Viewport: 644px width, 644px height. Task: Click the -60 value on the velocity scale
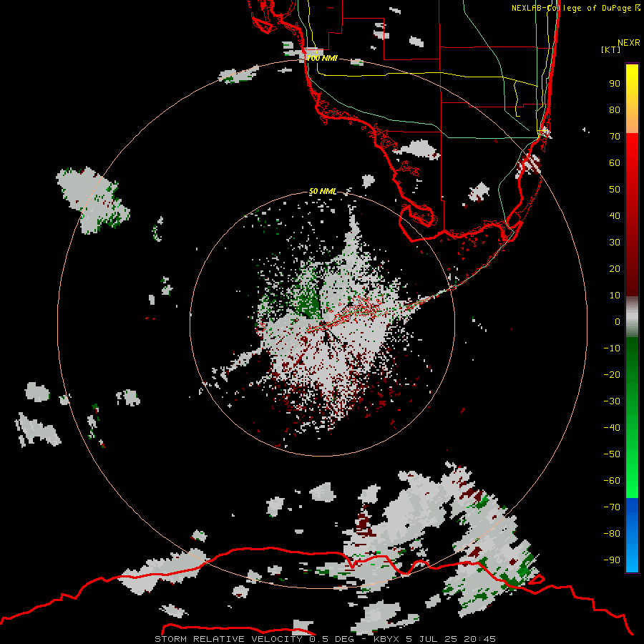click(x=612, y=481)
